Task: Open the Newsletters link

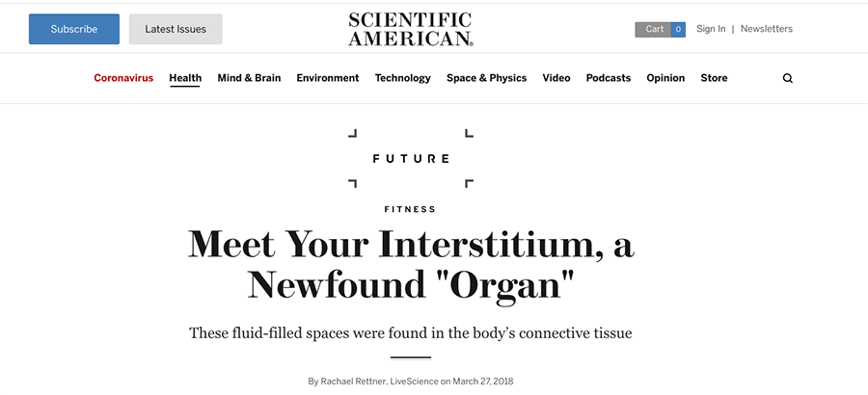Action: [x=766, y=29]
